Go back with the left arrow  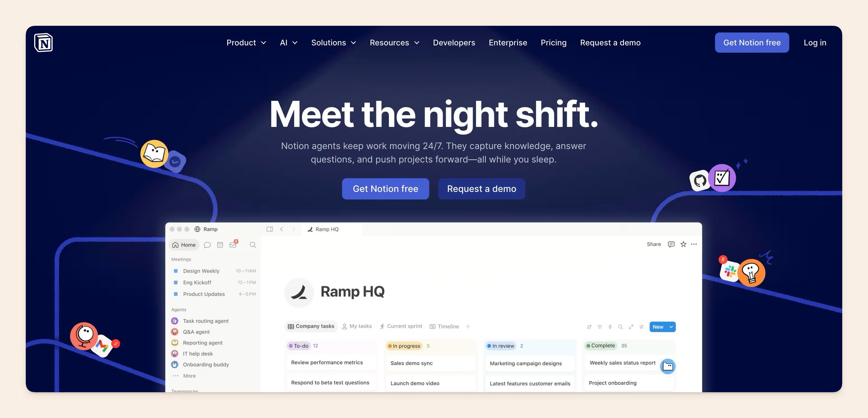click(281, 229)
